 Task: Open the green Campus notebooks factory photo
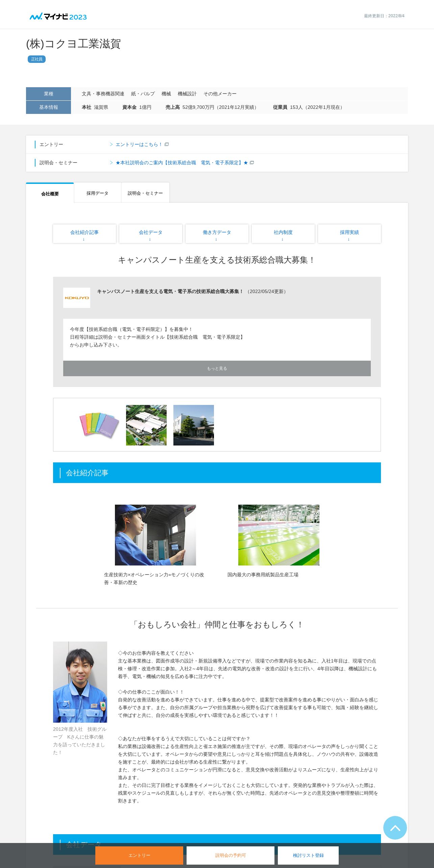(x=279, y=535)
